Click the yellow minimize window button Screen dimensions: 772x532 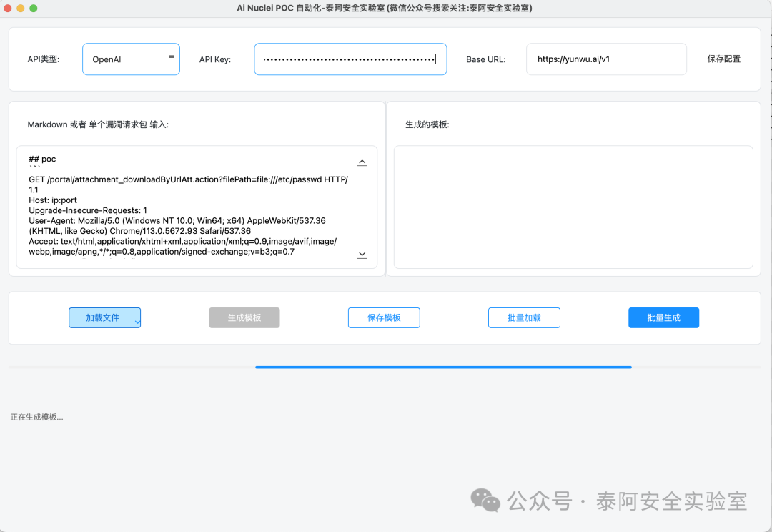coord(20,8)
